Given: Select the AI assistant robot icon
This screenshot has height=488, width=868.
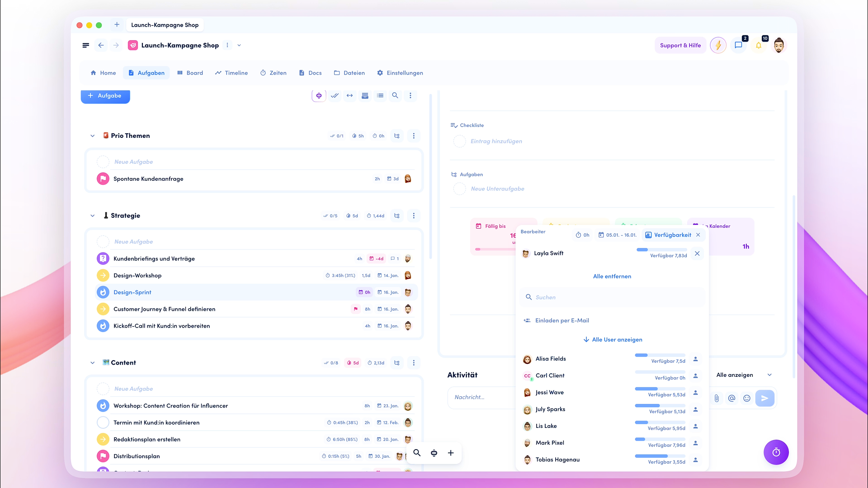Looking at the screenshot, I should tap(319, 95).
